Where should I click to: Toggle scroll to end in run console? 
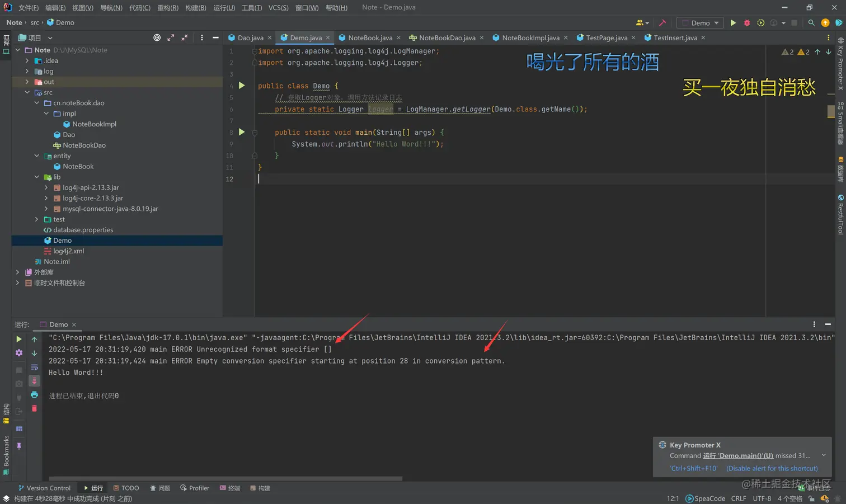34,381
